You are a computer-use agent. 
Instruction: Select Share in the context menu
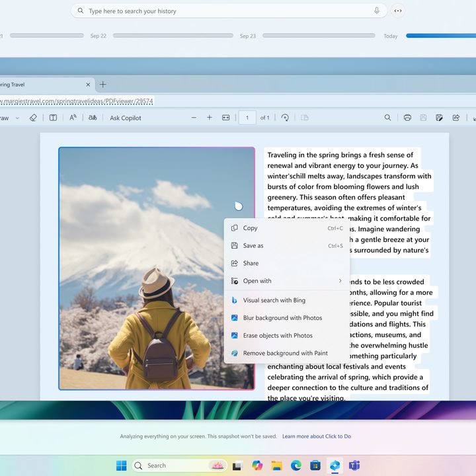click(x=286, y=263)
